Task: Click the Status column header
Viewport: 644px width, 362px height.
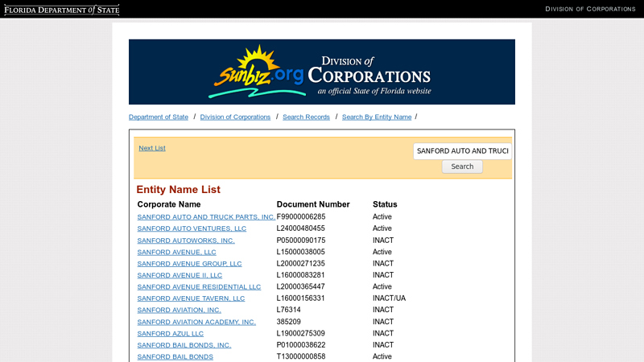Action: (x=385, y=204)
